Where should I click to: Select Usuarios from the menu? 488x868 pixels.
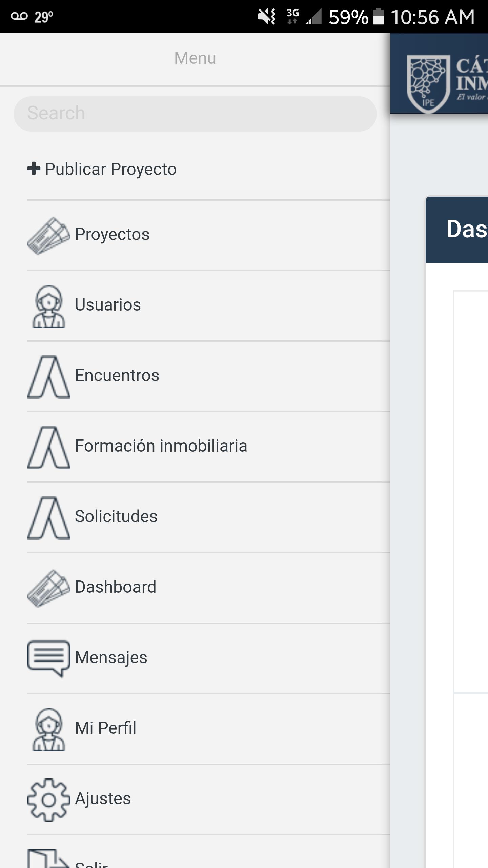108,305
